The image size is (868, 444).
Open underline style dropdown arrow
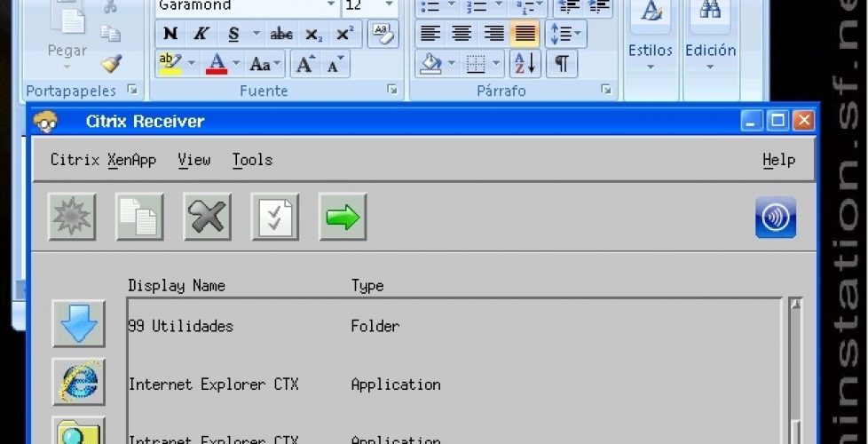pos(256,35)
